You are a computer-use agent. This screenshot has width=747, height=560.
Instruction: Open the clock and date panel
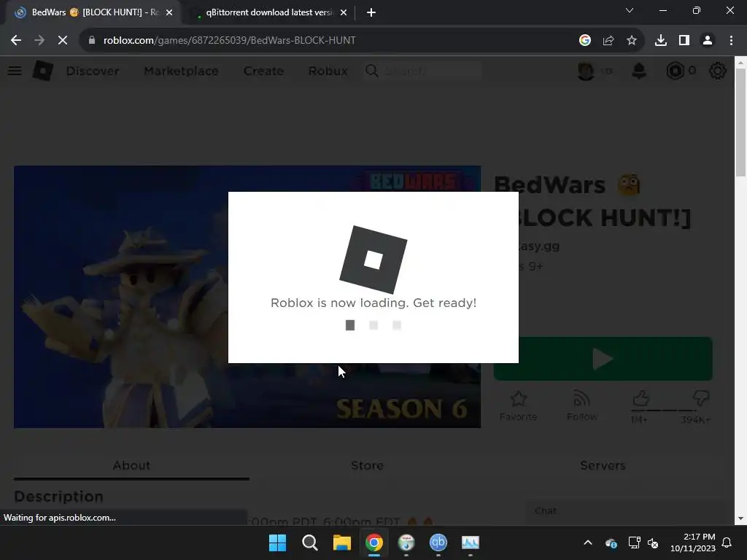pyautogui.click(x=693, y=542)
